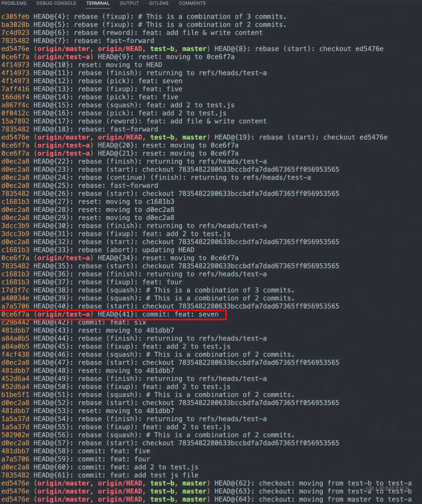
Task: Click the HEAD@{37} fixup feat: four line
Action: pyautogui.click(x=92, y=282)
